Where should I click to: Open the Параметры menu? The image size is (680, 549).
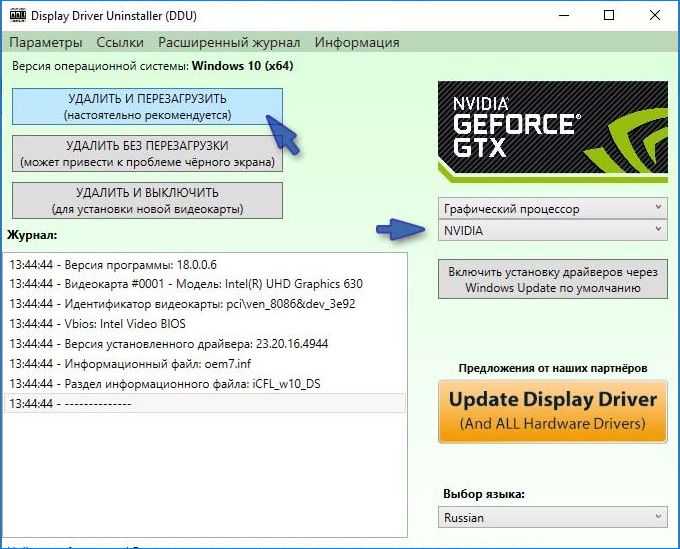pos(46,42)
